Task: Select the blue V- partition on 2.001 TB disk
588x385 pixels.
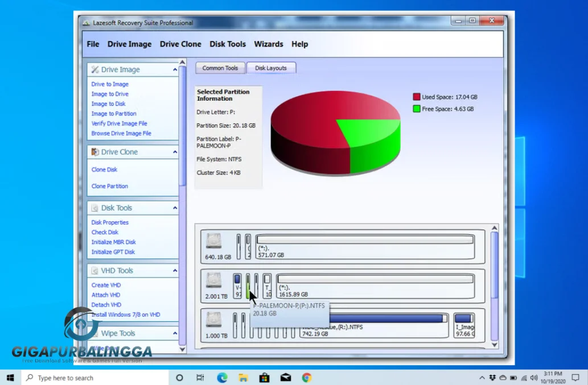Action: (237, 285)
